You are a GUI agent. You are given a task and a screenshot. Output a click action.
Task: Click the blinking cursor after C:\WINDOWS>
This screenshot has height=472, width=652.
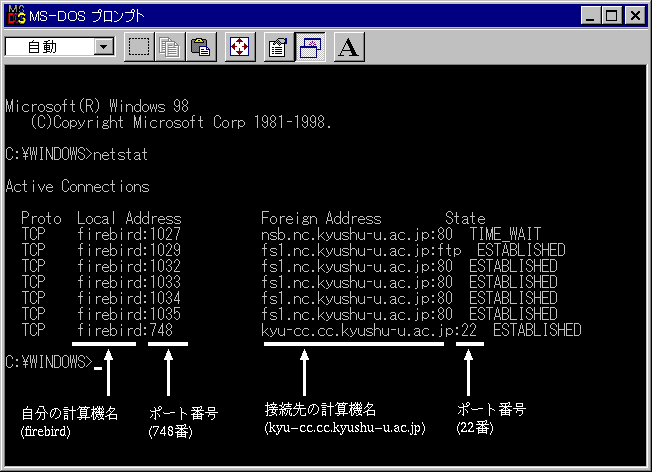[x=98, y=364]
